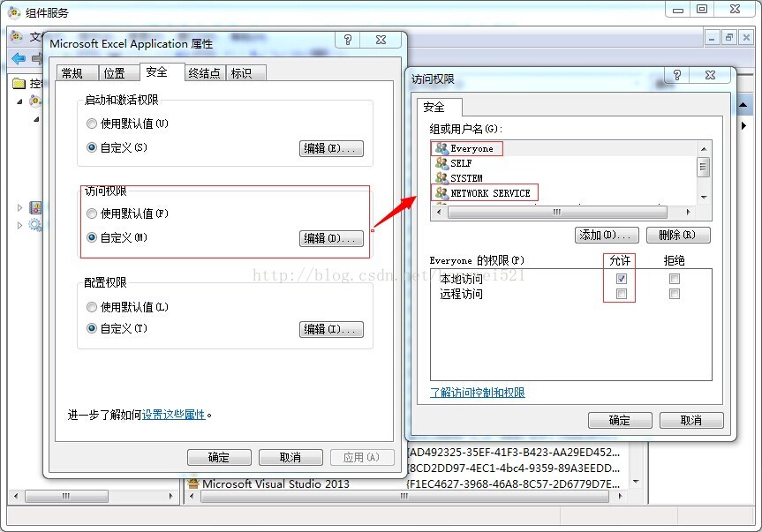Select 自定义(S) for launch and activation

click(91, 147)
